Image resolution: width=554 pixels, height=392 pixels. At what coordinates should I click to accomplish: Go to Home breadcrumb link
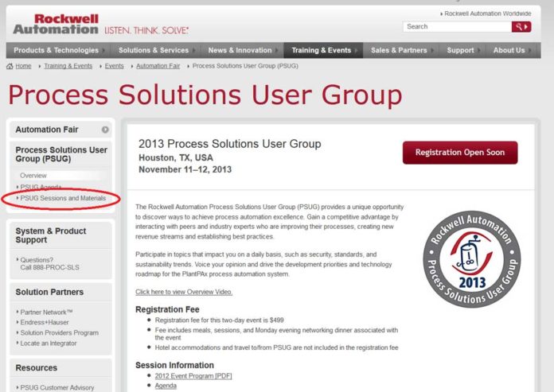click(23, 66)
